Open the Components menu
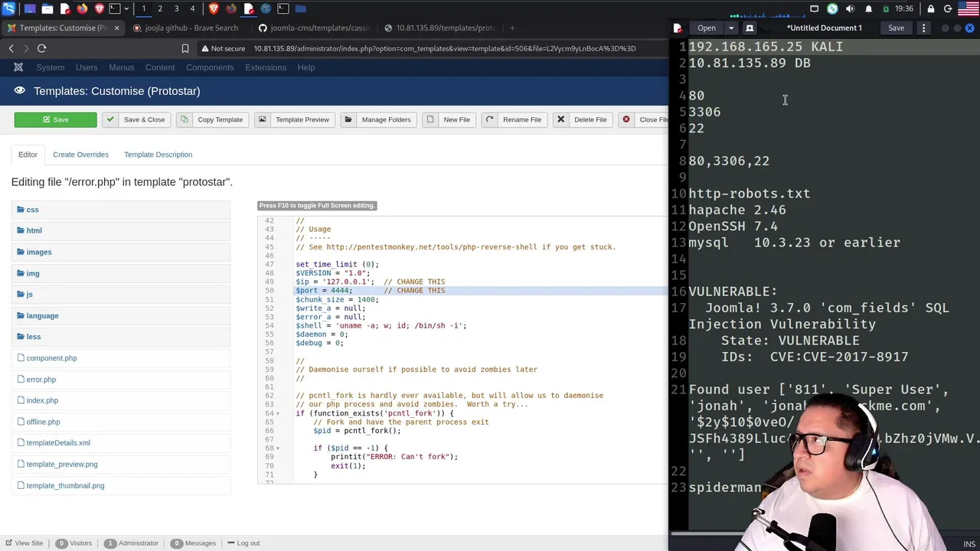The image size is (980, 551). (210, 67)
